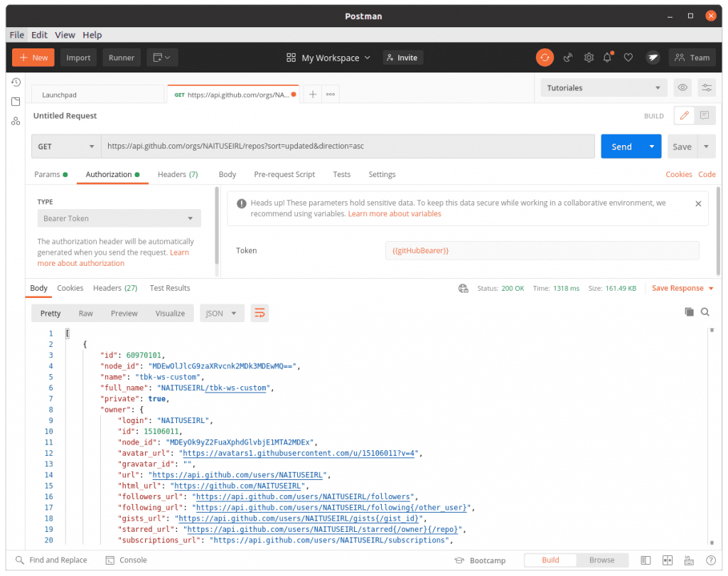The height and width of the screenshot is (576, 728).
Task: Open Learn more about variables link
Action: coord(395,213)
